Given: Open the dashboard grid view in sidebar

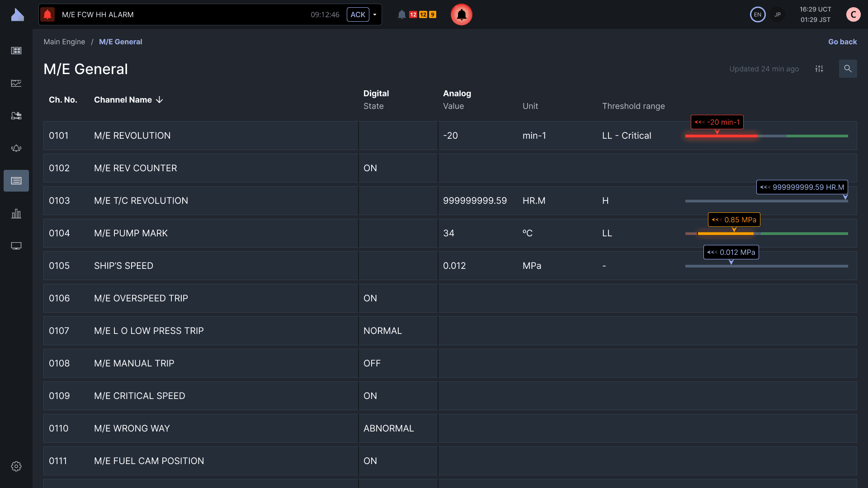Looking at the screenshot, I should pos(16,51).
